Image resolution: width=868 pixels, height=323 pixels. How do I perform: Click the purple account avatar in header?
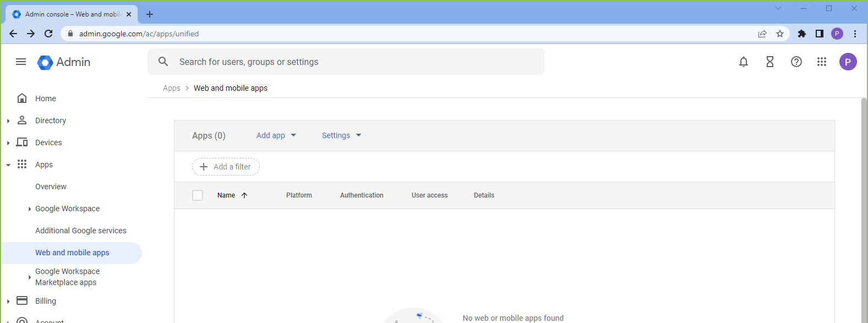(848, 62)
